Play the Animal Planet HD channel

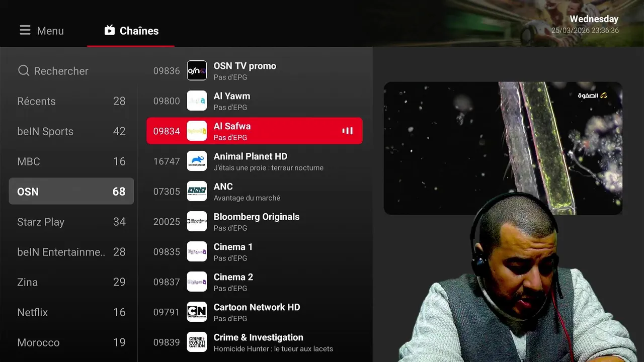click(x=255, y=161)
